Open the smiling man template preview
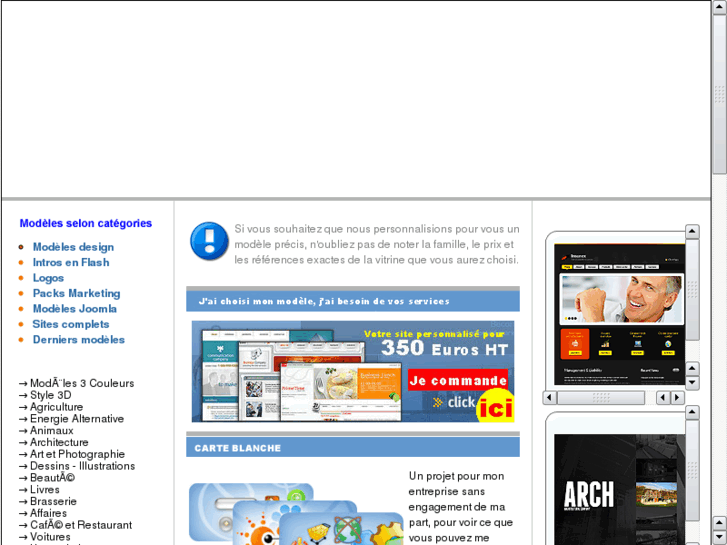 pyautogui.click(x=619, y=314)
